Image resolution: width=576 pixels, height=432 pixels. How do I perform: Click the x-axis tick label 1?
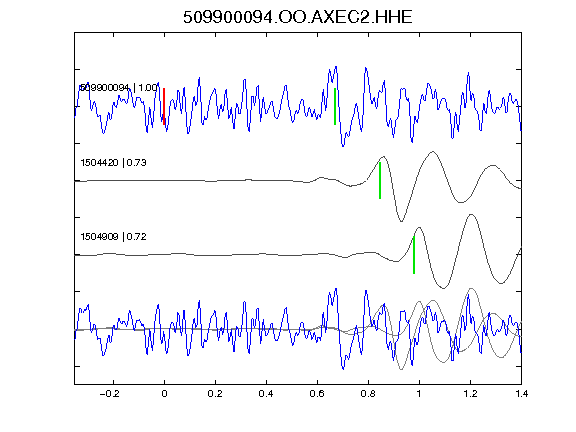pos(419,394)
